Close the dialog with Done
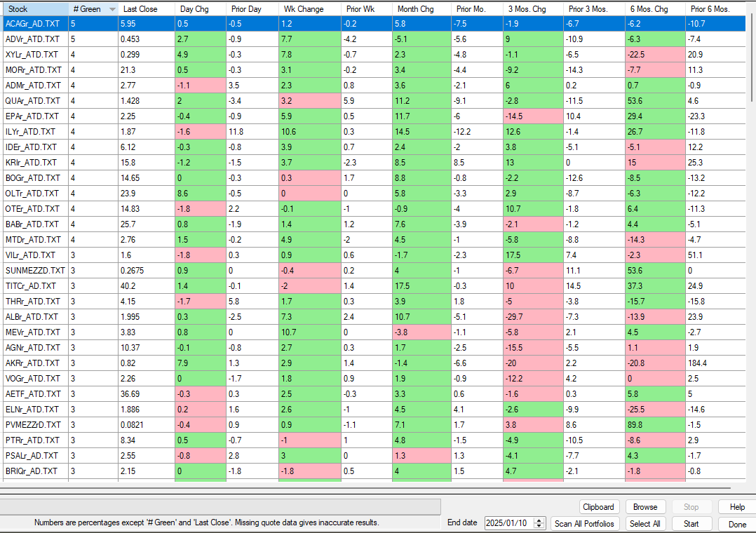The image size is (756, 533). tap(737, 524)
